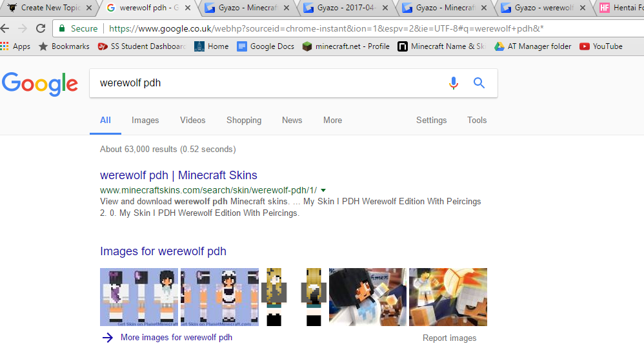Select the Shopping results tab

pos(244,121)
